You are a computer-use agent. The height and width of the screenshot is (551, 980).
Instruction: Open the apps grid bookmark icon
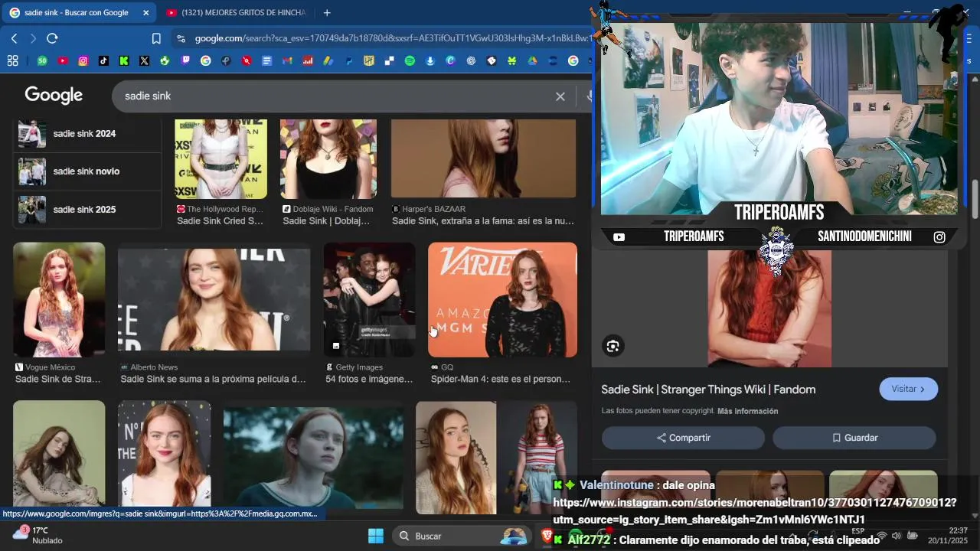click(x=12, y=60)
